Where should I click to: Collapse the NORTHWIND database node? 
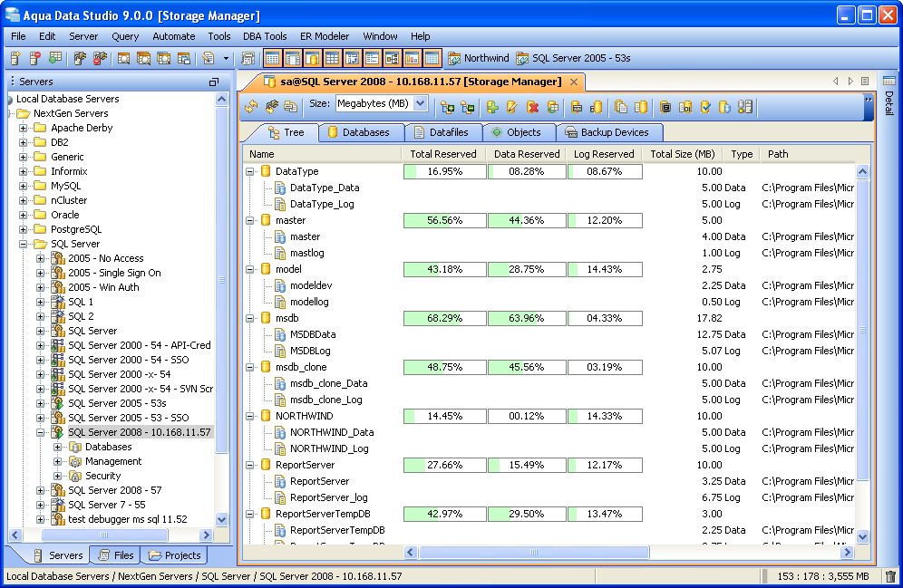tap(250, 415)
